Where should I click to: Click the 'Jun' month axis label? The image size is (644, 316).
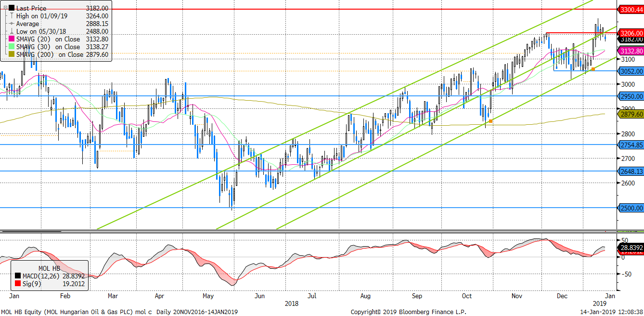coord(260,296)
